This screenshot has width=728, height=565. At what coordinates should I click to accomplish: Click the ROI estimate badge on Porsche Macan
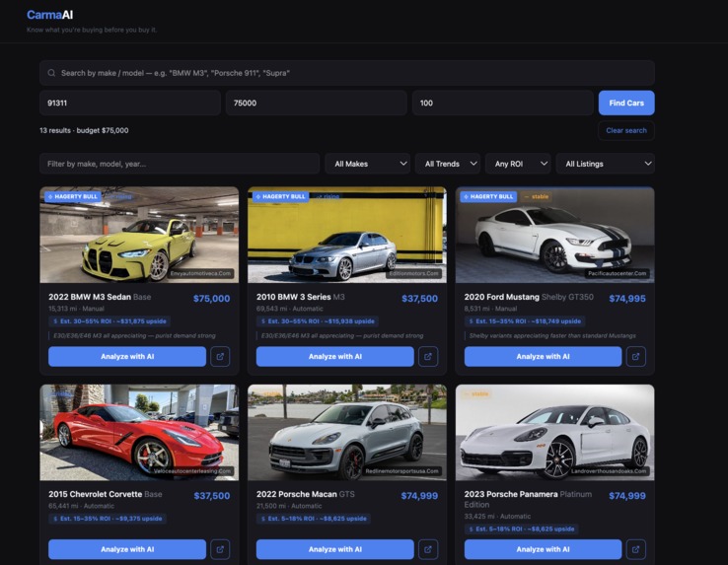coord(314,519)
